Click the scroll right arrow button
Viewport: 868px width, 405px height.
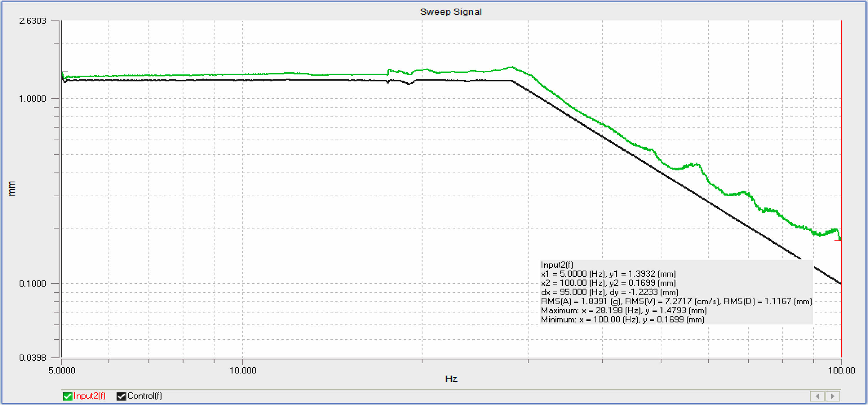pos(832,396)
